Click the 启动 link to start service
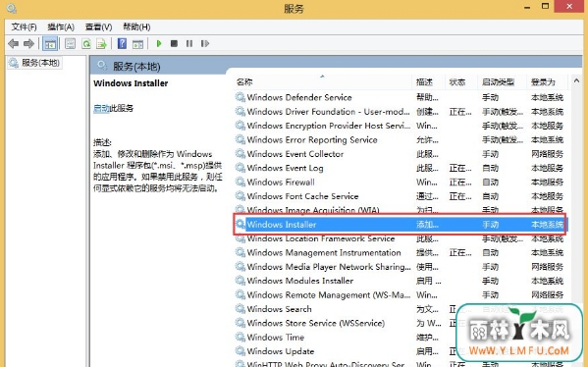 101,108
